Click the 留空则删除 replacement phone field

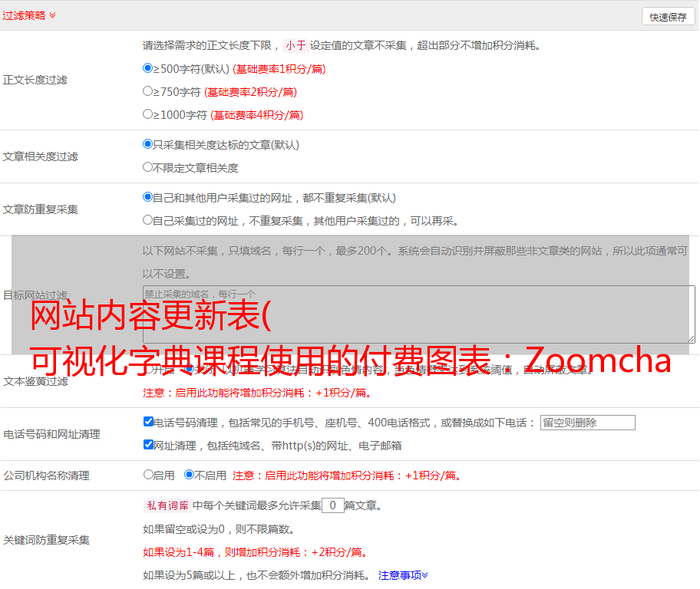(x=587, y=423)
